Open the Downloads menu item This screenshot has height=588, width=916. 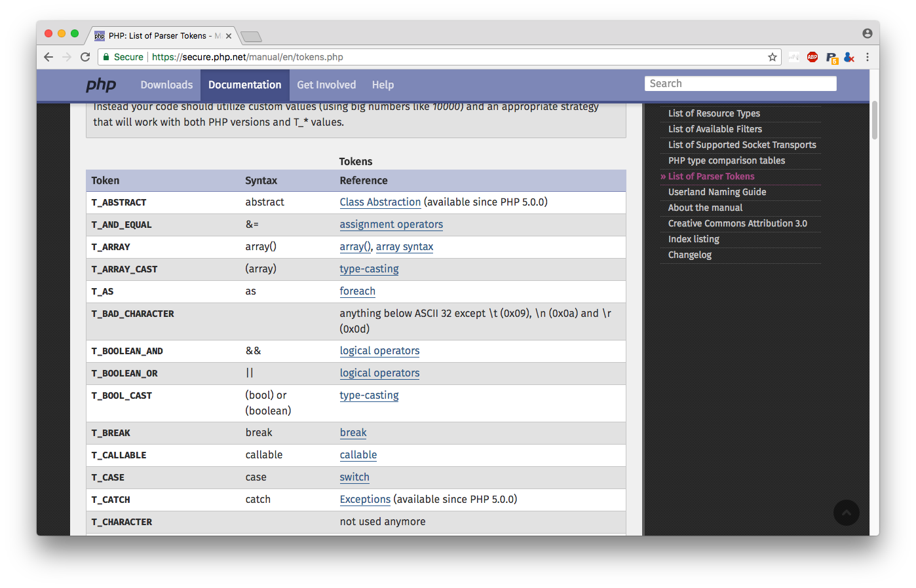166,84
